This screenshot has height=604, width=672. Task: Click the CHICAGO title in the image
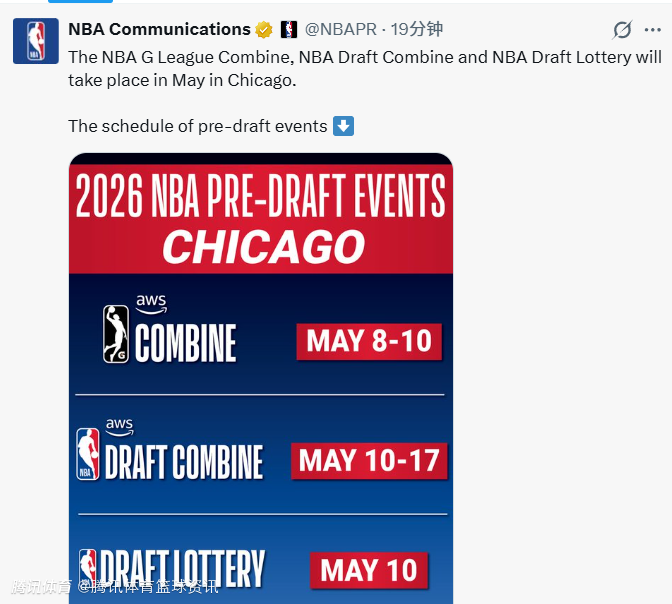coord(263,247)
